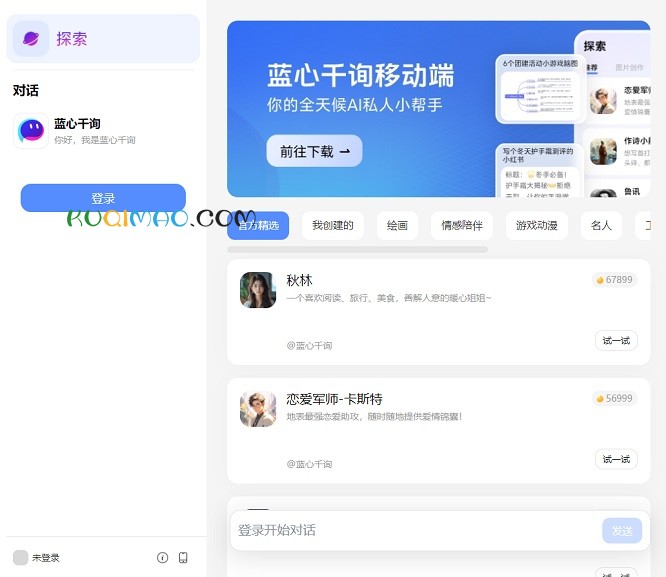
Task: Click 地表最强恋爱助攻 description text
Action: pos(374,417)
